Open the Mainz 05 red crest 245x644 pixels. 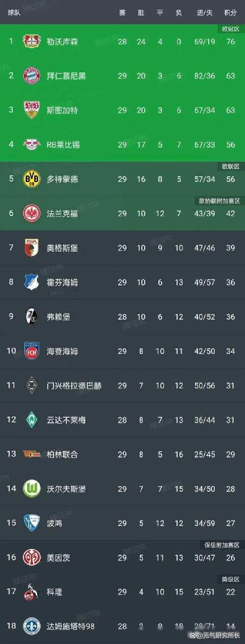32,557
